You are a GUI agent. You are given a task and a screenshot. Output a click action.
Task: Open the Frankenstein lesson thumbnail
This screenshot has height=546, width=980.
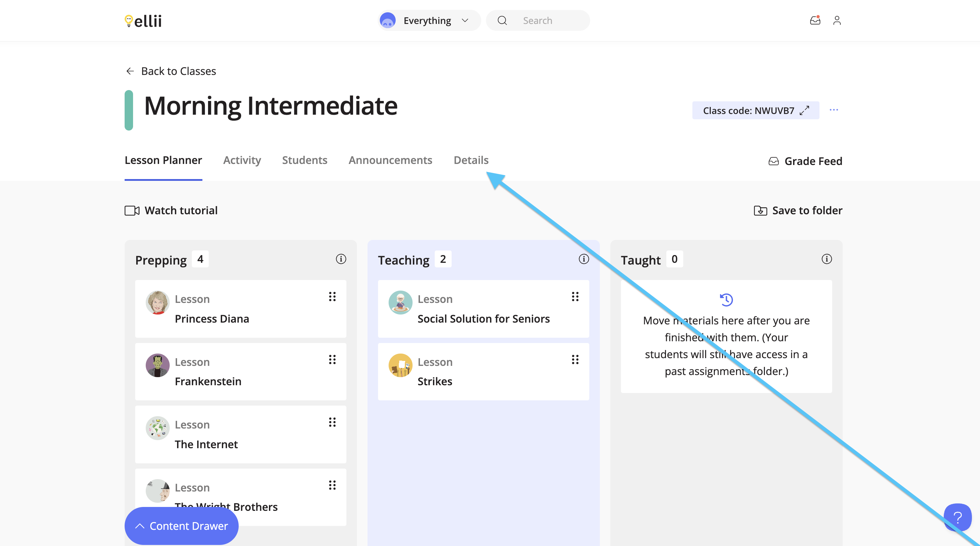point(157,366)
